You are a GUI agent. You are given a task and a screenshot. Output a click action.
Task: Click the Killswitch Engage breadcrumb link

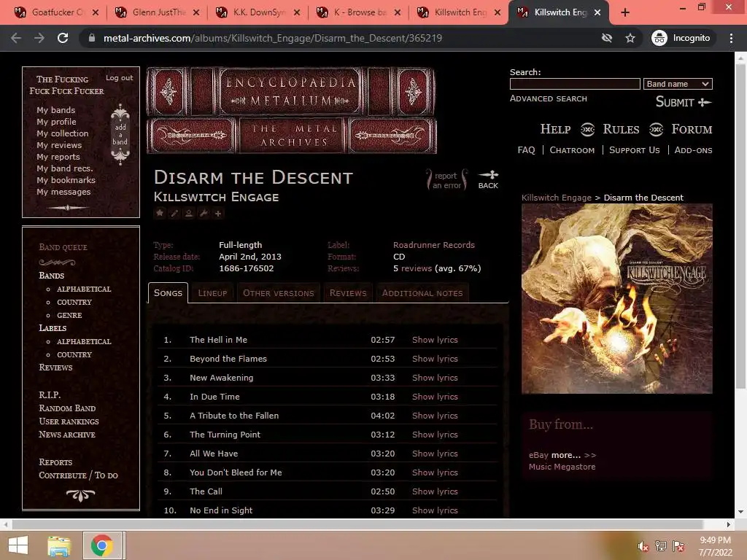pyautogui.click(x=556, y=198)
